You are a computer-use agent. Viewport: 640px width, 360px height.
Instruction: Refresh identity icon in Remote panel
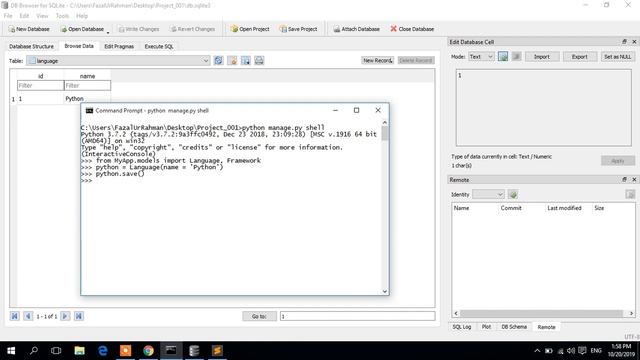[x=513, y=194]
